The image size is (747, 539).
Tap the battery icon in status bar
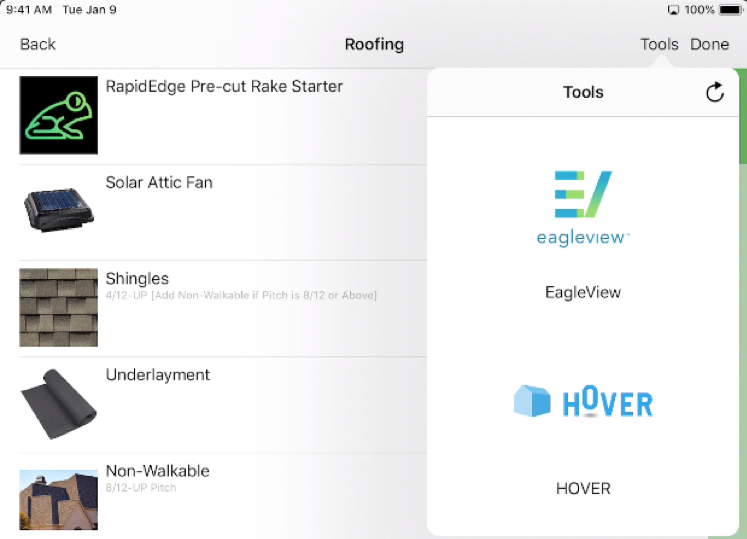point(731,10)
